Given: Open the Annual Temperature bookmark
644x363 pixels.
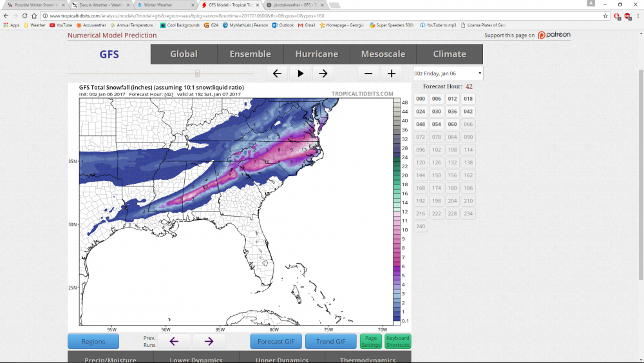Looking at the screenshot, I should [131, 25].
